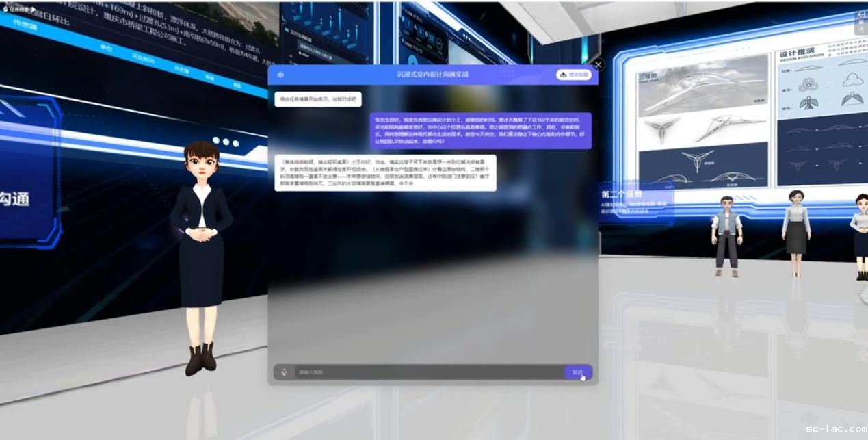The width and height of the screenshot is (868, 440).
Task: Click the chat title 沉浸式室内设计沟通实战
Action: pos(432,74)
